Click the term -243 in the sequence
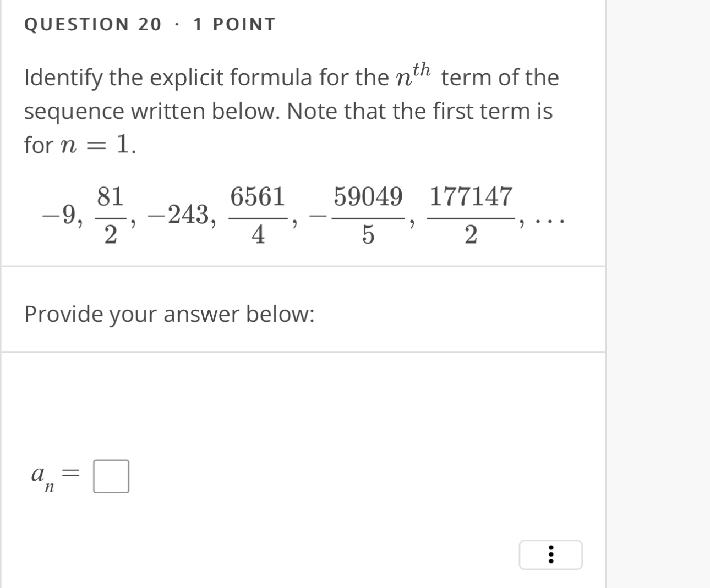The width and height of the screenshot is (710, 588). (179, 215)
